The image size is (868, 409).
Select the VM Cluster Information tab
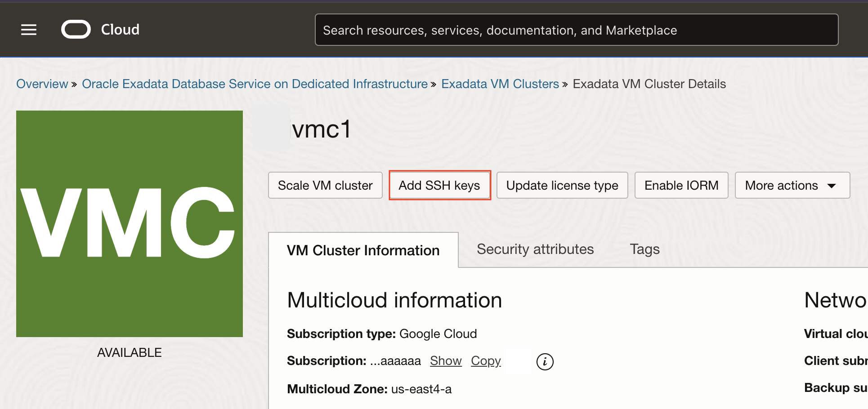pyautogui.click(x=363, y=250)
